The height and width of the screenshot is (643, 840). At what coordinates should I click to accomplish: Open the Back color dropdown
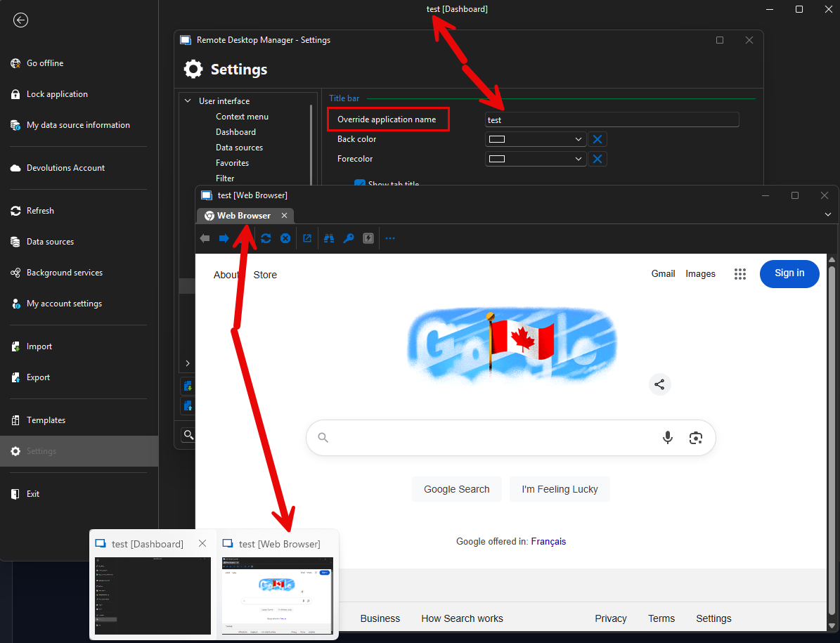535,139
